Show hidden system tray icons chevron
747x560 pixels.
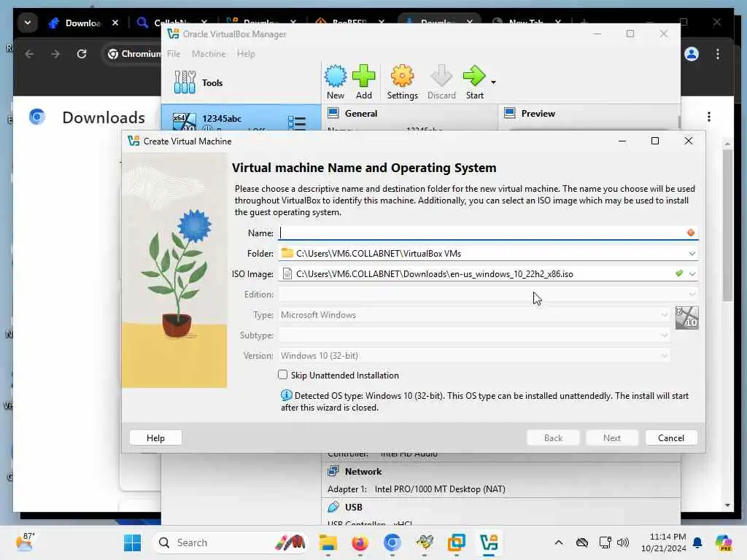558,542
